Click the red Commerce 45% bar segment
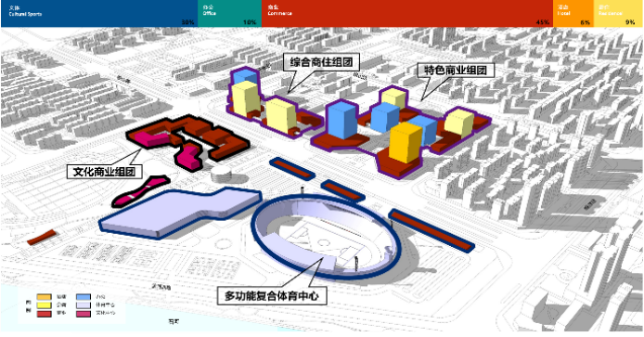Viewport: 644px width, 337px height. tap(407, 14)
